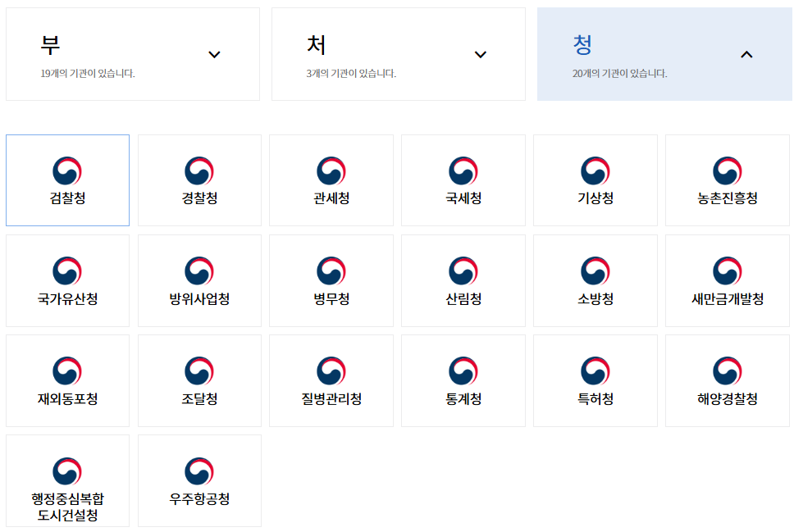Click the 조달청 emblem icon
Viewport: 794px width, 532px height.
tap(199, 371)
